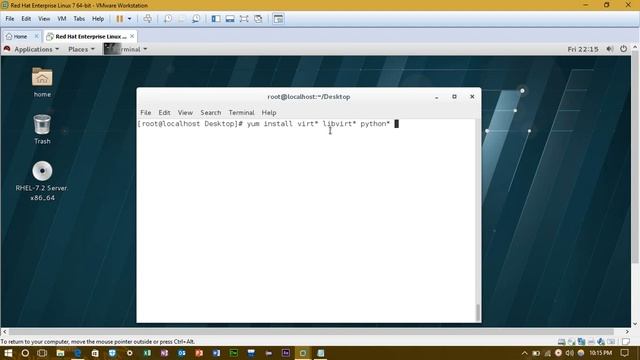Open the terminal's Terminal menu
The height and width of the screenshot is (360, 640).
[241, 112]
